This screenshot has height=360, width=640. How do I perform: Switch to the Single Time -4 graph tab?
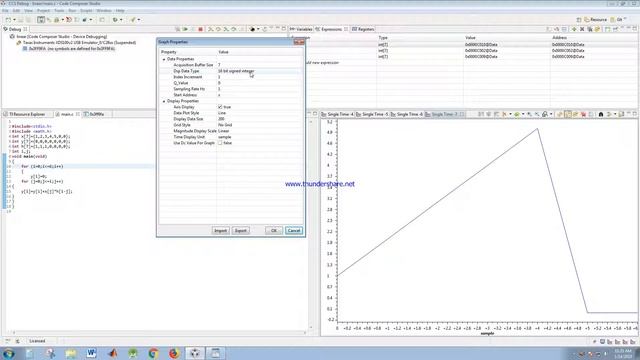coord(338,114)
